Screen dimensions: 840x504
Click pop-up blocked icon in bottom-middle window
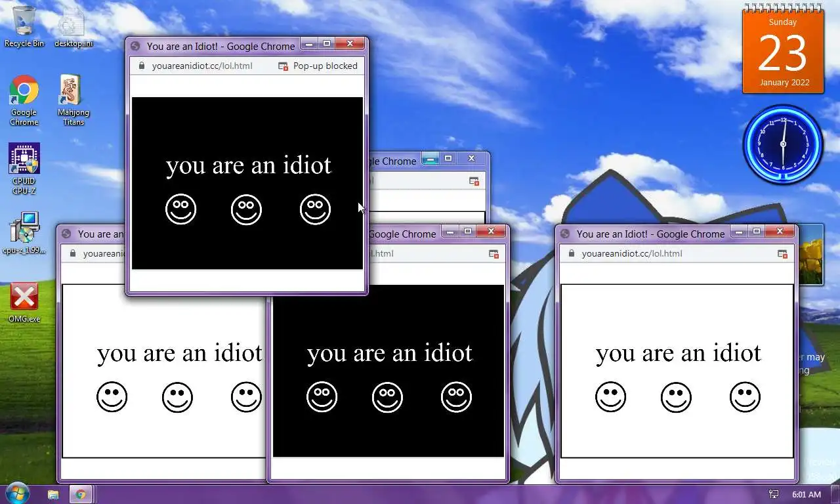point(493,253)
